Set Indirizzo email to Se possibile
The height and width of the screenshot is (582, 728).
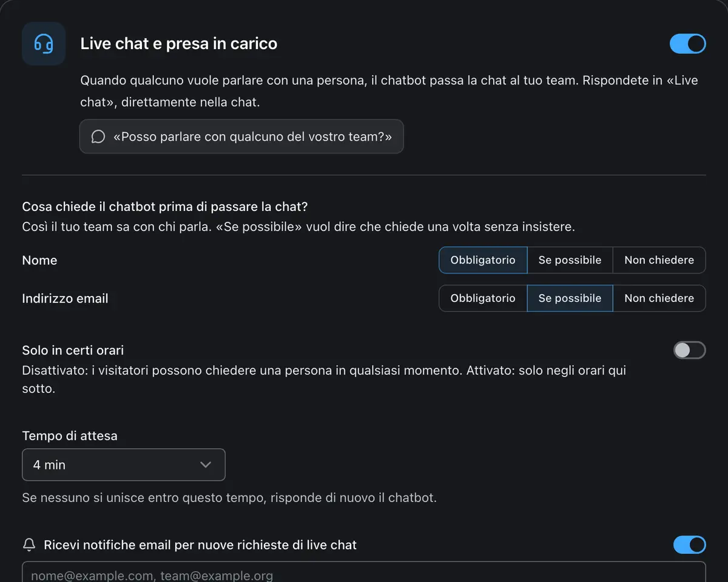570,298
